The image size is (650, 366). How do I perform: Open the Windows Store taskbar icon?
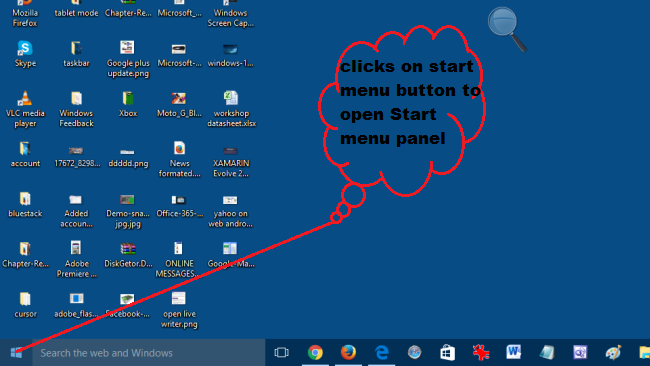pyautogui.click(x=447, y=353)
